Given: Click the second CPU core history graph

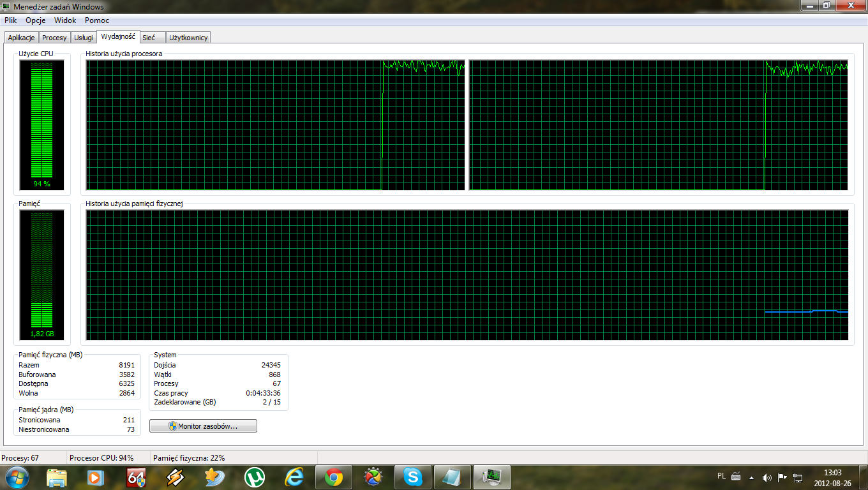Looking at the screenshot, I should 659,125.
